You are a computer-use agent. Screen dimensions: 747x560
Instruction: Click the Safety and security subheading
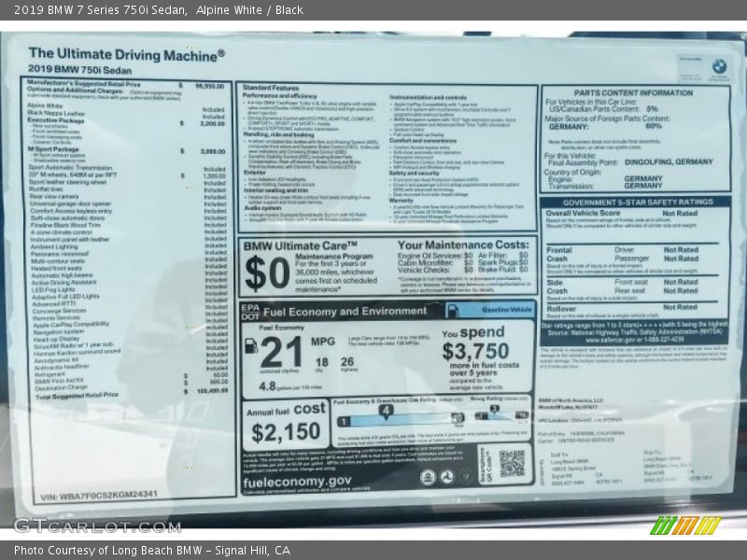[414, 173]
